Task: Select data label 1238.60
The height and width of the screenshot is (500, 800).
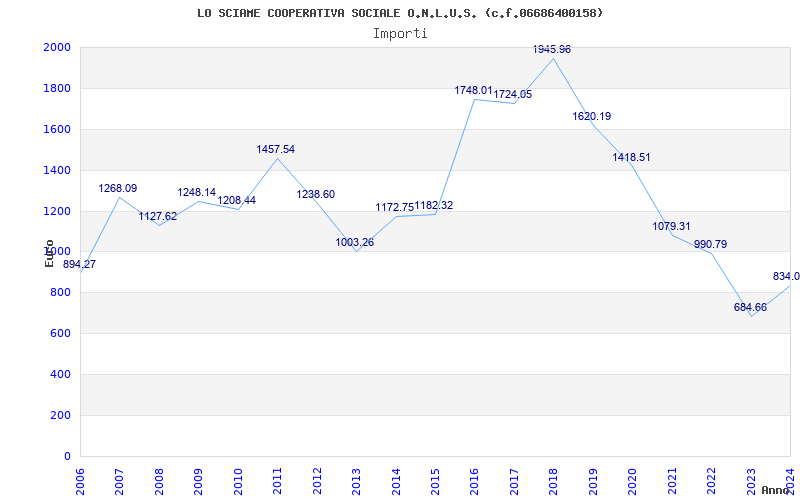Action: [x=316, y=194]
